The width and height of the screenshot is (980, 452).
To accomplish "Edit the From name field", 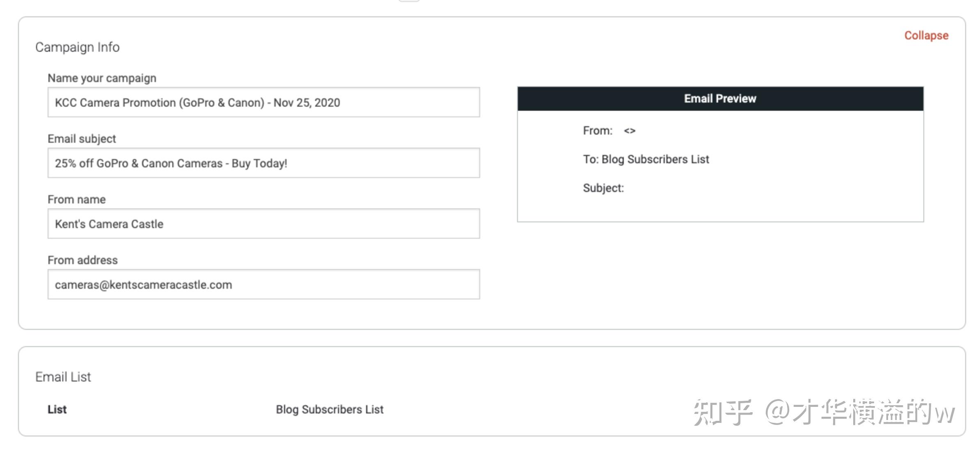I will tap(263, 224).
